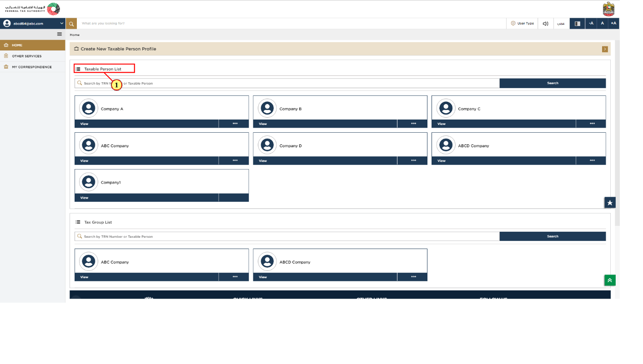Screen dimensions: 643x364
Task: Increase font size with +A
Action: pos(613,24)
